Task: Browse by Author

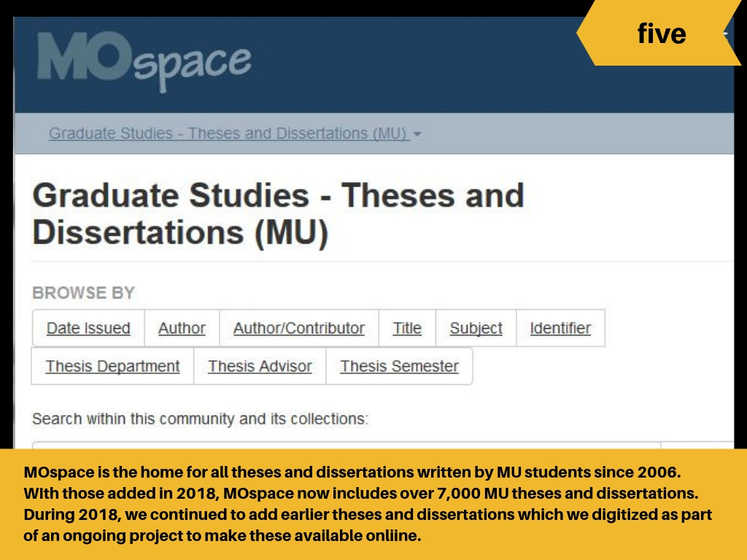Action: [182, 328]
